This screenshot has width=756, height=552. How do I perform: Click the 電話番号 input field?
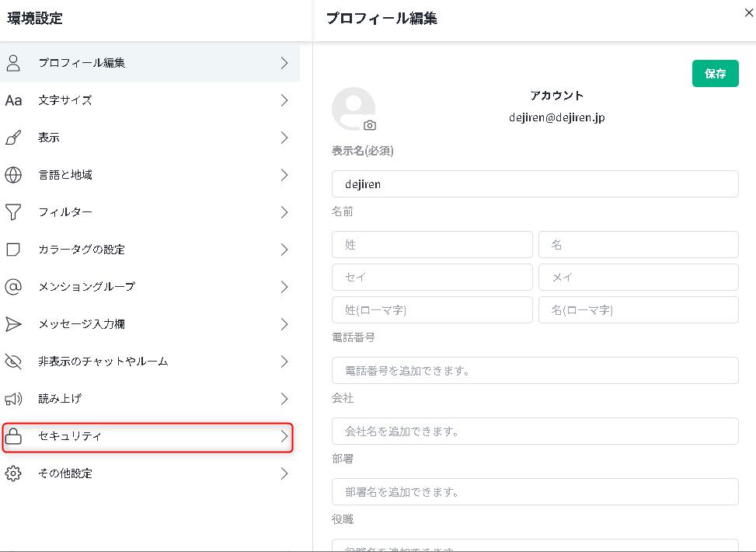(535, 371)
